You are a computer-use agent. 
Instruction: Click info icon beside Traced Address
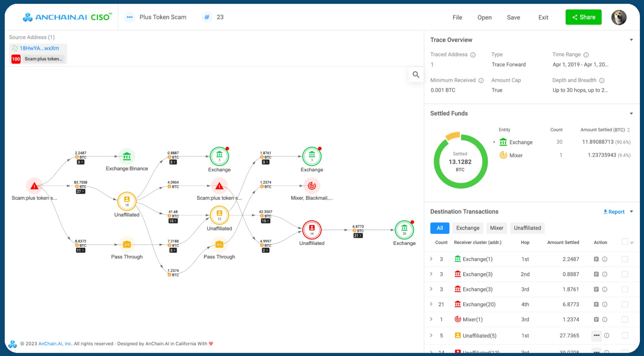click(x=473, y=55)
